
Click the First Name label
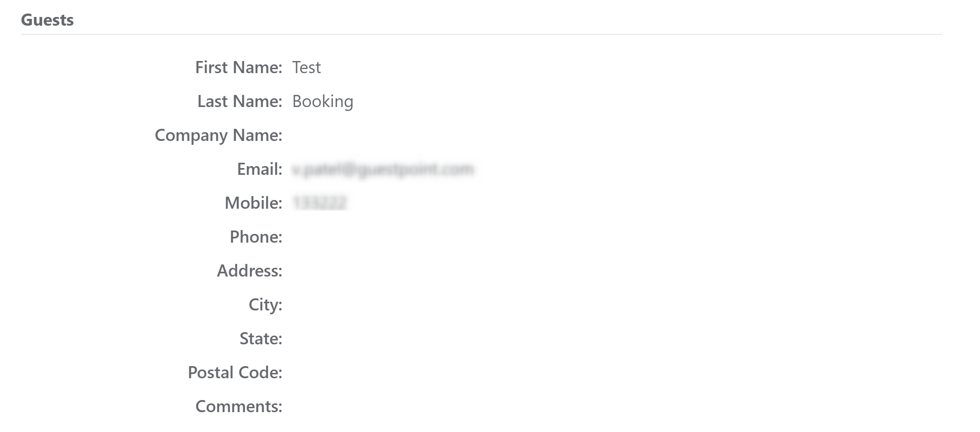238,67
